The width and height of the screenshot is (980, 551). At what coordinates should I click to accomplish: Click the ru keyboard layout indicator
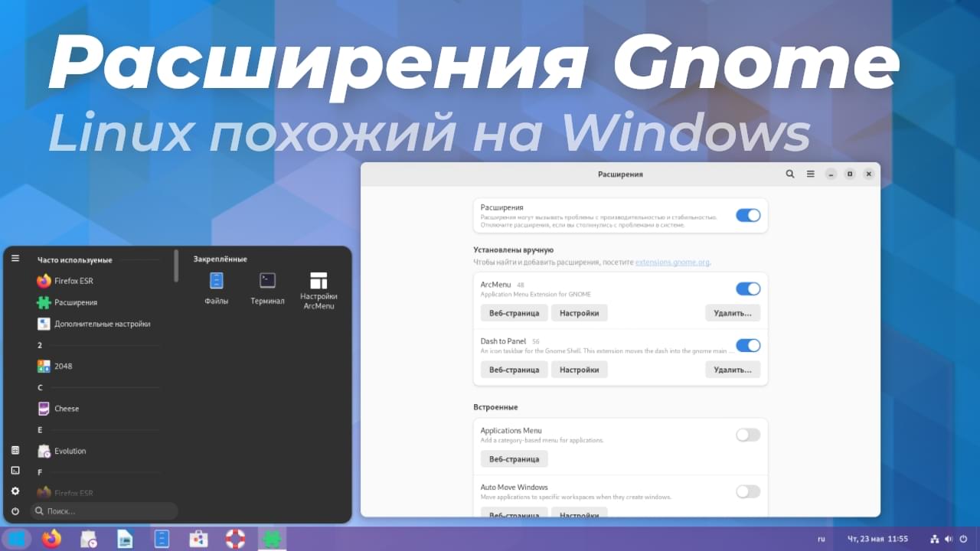[822, 539]
